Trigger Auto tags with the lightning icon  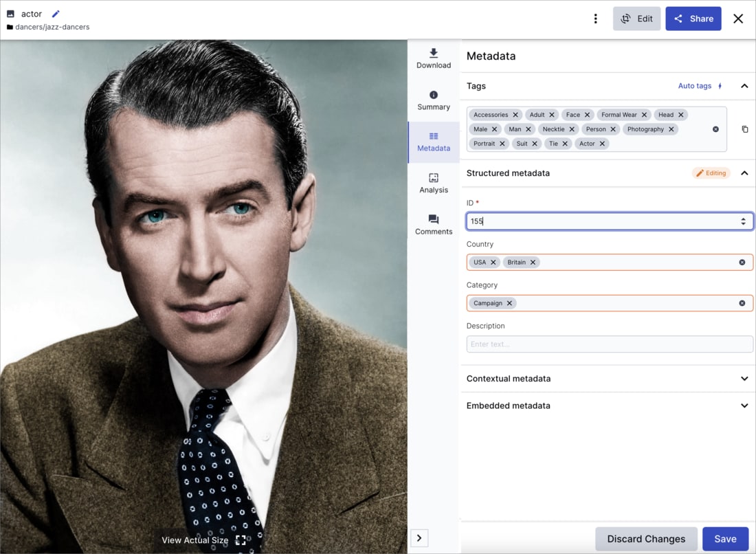pos(718,85)
